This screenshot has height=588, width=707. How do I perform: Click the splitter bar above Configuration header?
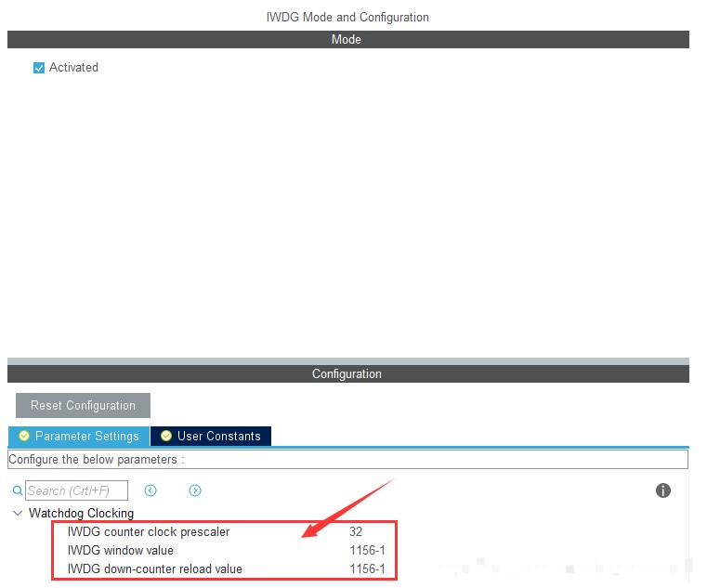[347, 360]
